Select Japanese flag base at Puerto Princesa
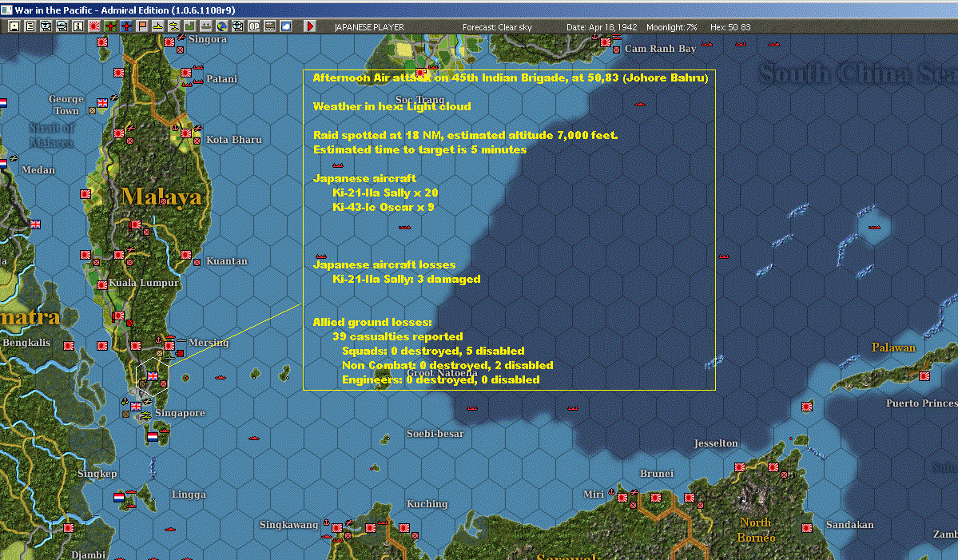This screenshot has width=958, height=560. tap(924, 376)
